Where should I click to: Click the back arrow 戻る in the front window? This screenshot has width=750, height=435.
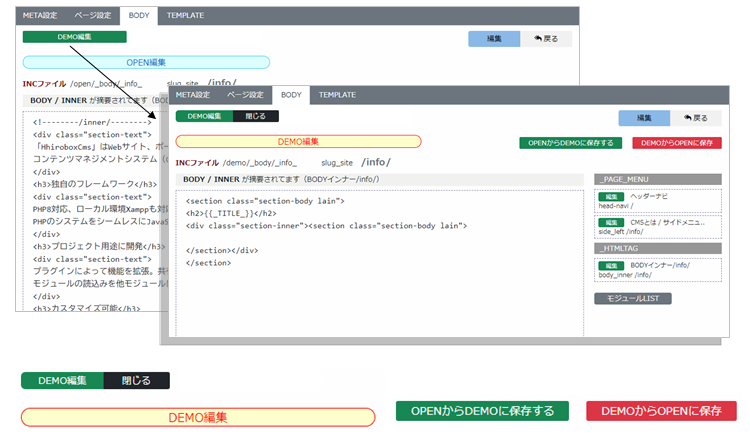tap(695, 117)
